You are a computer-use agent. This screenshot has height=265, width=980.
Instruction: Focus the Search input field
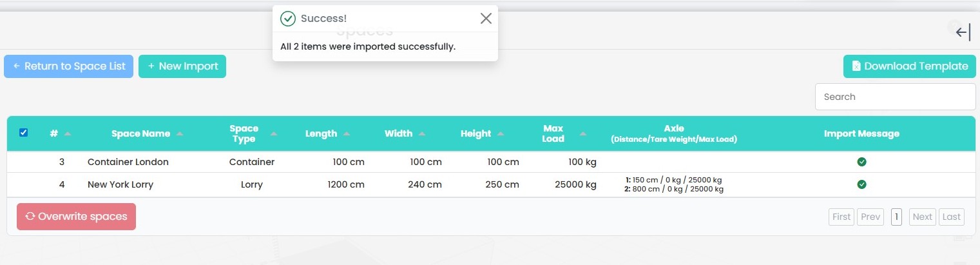pyautogui.click(x=896, y=97)
